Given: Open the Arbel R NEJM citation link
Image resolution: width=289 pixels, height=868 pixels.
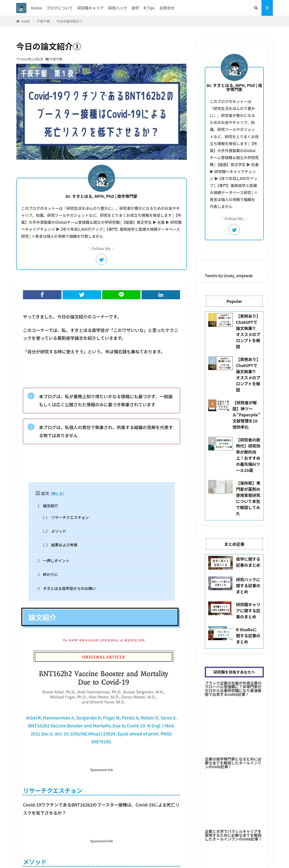Looking at the screenshot, I should coord(101,729).
